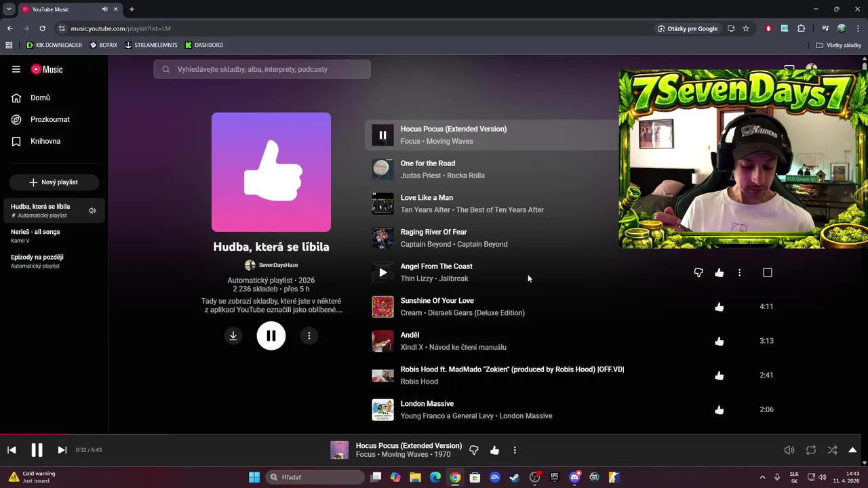Open KIK DOWNLOADER bookmark
Image resolution: width=868 pixels, height=488 pixels.
pyautogui.click(x=54, y=45)
